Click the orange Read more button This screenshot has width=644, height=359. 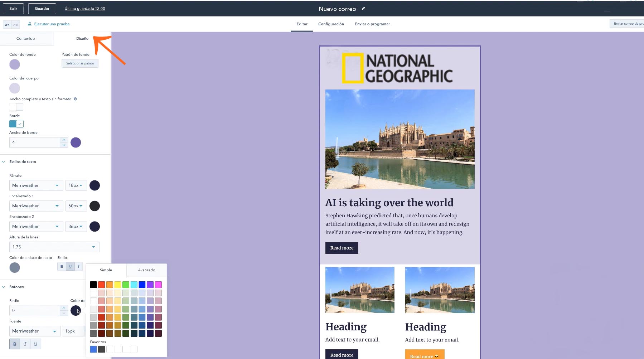coord(425,354)
